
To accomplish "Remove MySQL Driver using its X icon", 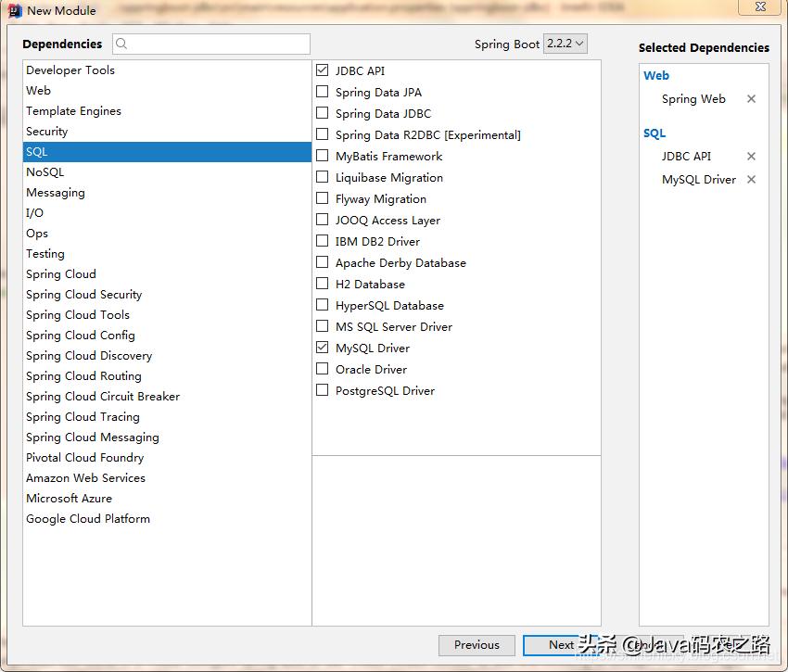I will [x=751, y=180].
